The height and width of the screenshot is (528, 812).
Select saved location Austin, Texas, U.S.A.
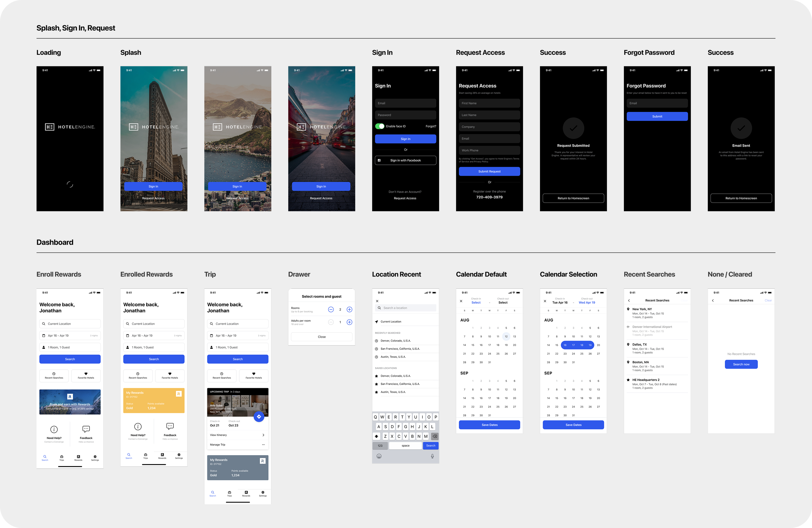[x=405, y=392]
